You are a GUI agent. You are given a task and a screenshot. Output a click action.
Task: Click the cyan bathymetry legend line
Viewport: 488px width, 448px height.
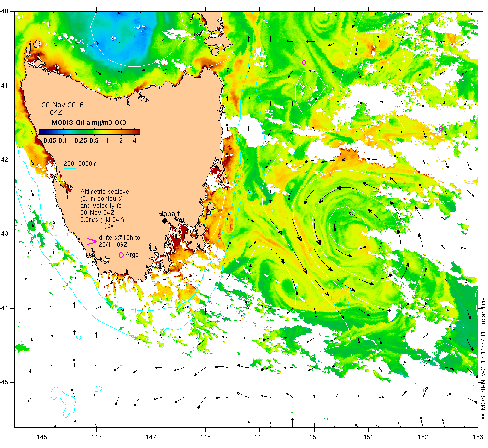click(70, 169)
